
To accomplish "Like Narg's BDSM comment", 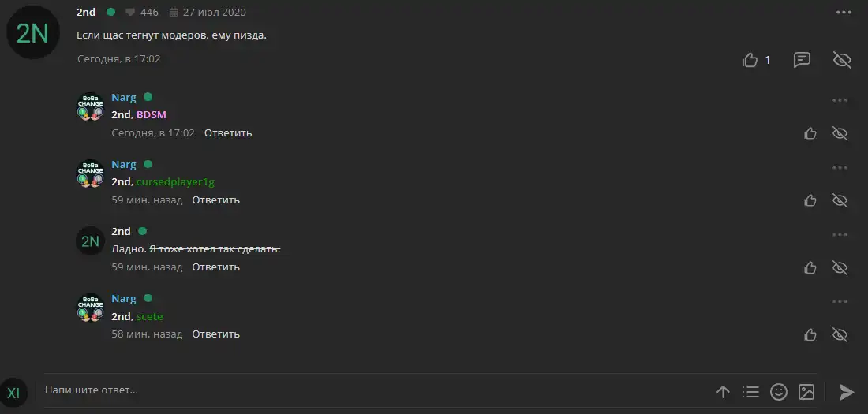I will pos(810,133).
